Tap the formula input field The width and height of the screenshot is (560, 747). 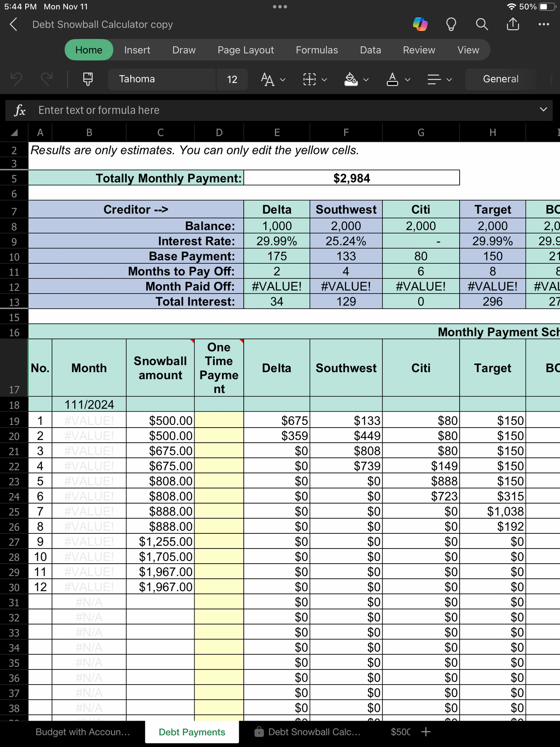(287, 110)
